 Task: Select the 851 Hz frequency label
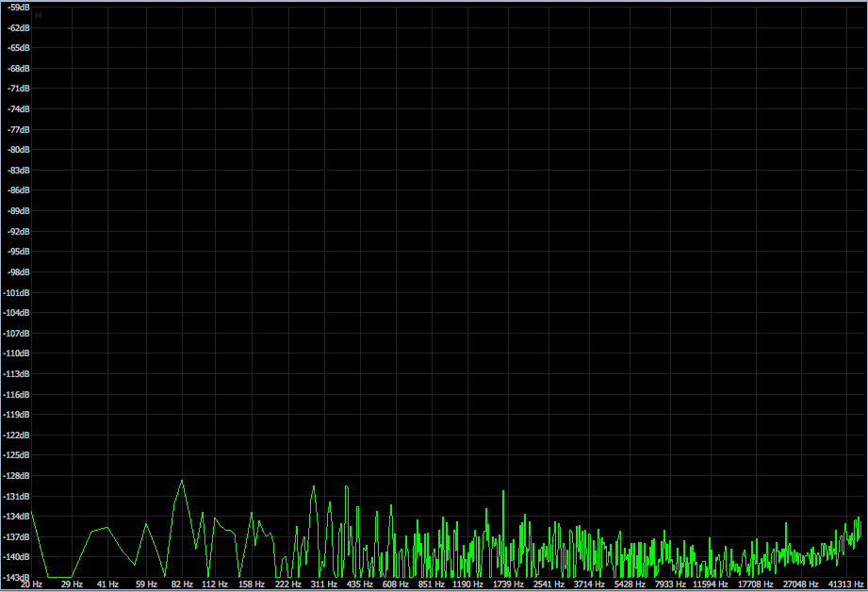coord(432,584)
